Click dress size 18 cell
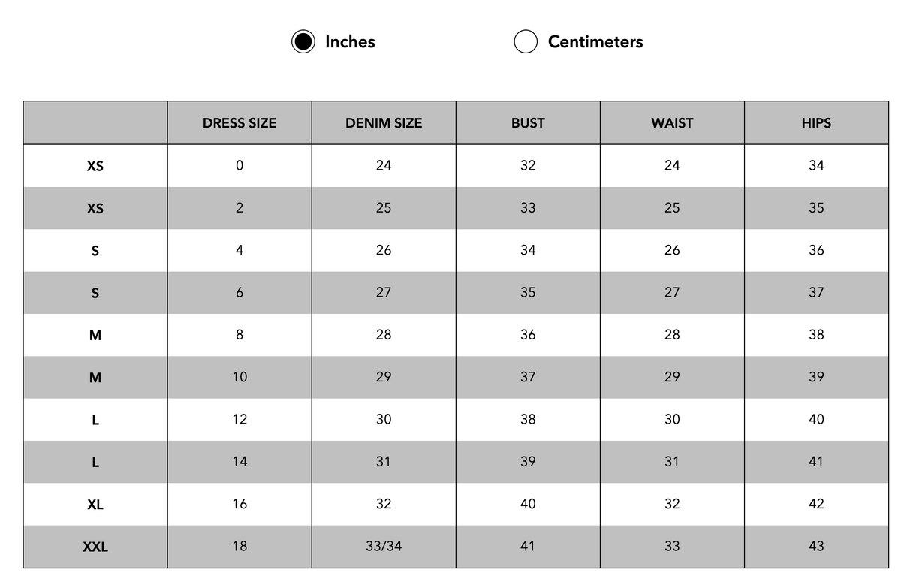This screenshot has width=901, height=588. pyautogui.click(x=240, y=547)
